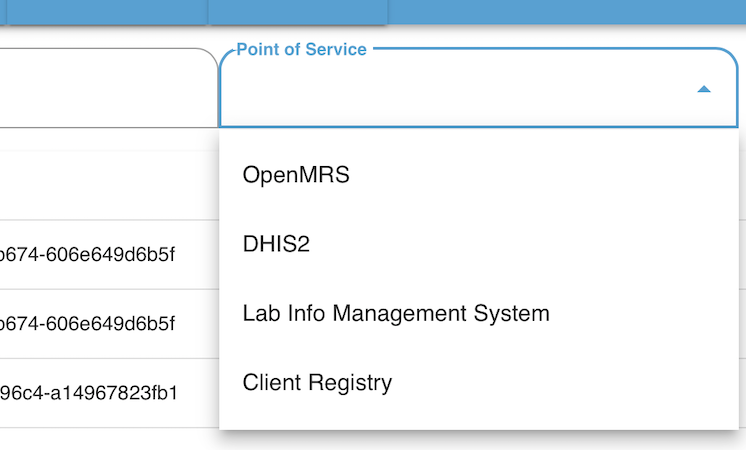Click the narrow leftmost blue header segment
The height and width of the screenshot is (450, 746).
pyautogui.click(x=3, y=12)
